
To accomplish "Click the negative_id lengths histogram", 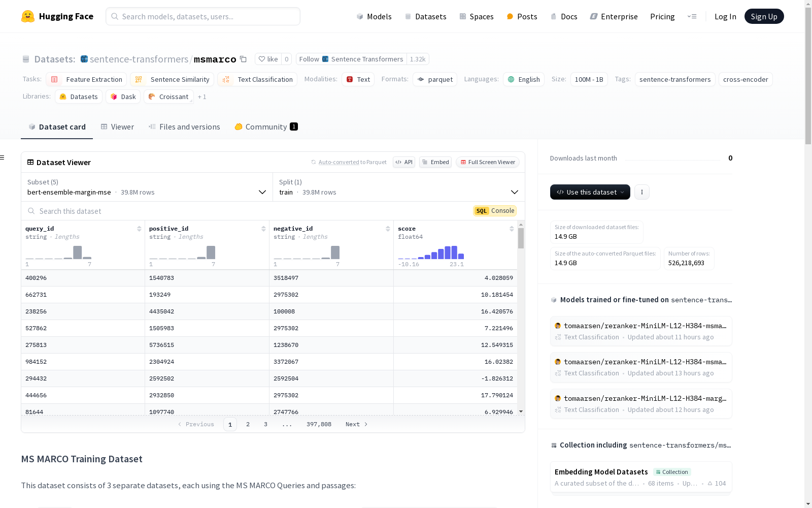I will pos(307,252).
